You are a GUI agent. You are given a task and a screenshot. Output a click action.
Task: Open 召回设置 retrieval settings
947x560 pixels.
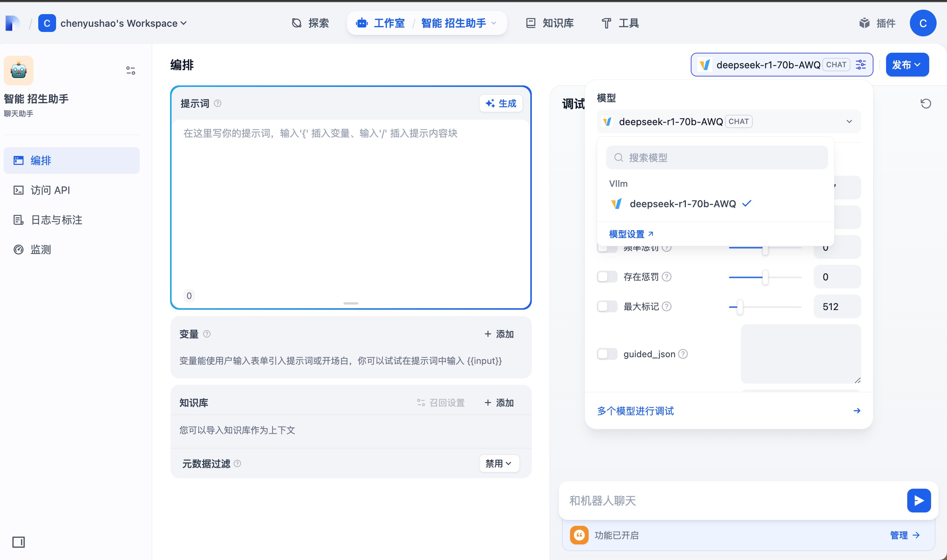[x=441, y=403]
